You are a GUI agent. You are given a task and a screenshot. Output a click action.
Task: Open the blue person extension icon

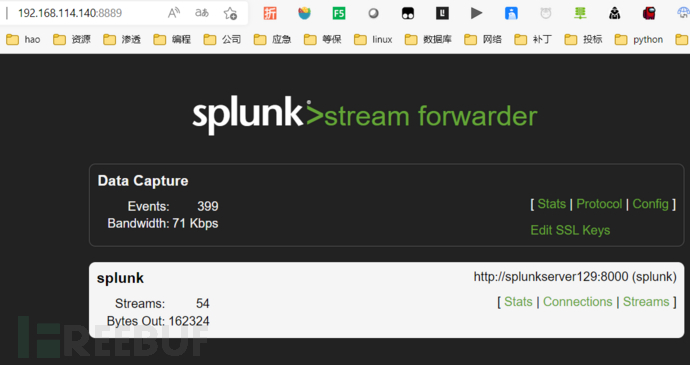(x=511, y=13)
